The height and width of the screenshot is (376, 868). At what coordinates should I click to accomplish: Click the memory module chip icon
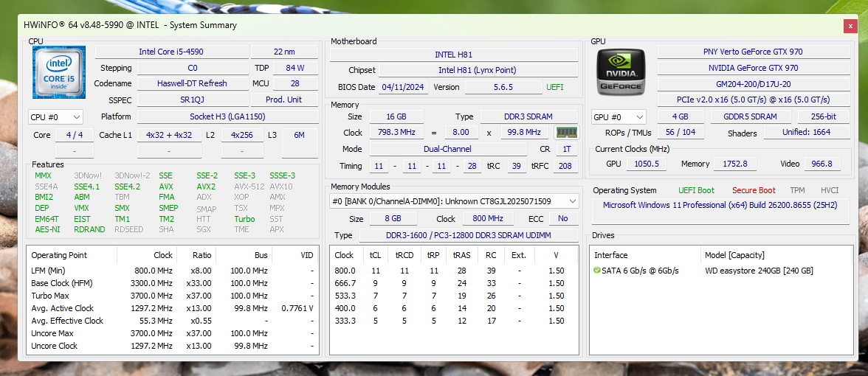pyautogui.click(x=566, y=132)
